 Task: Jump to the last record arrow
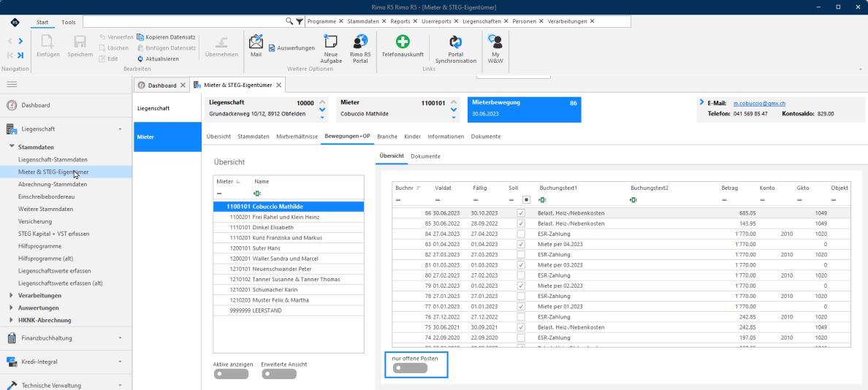[20, 56]
